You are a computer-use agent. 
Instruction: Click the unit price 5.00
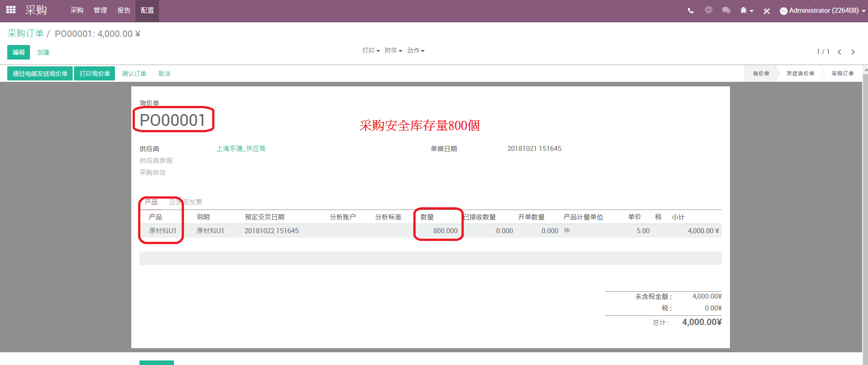pyautogui.click(x=643, y=230)
